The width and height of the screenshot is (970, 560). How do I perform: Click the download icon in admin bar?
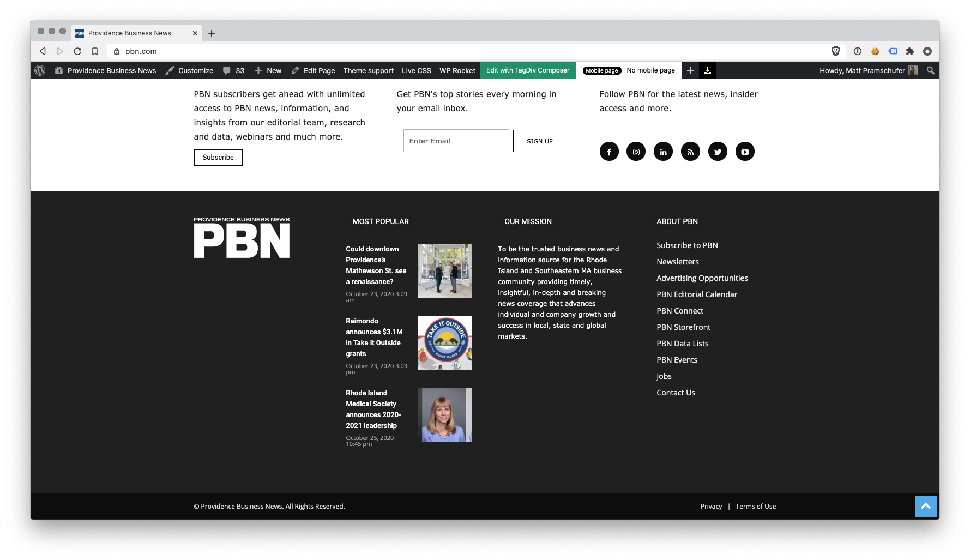(x=708, y=70)
